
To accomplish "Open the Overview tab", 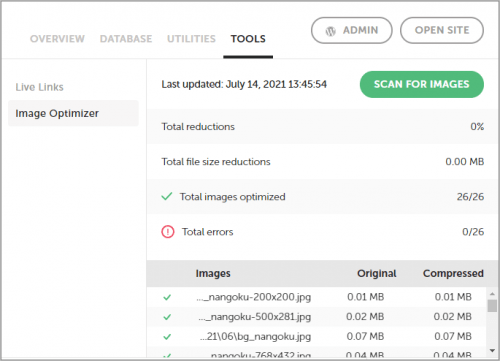I will coord(57,39).
